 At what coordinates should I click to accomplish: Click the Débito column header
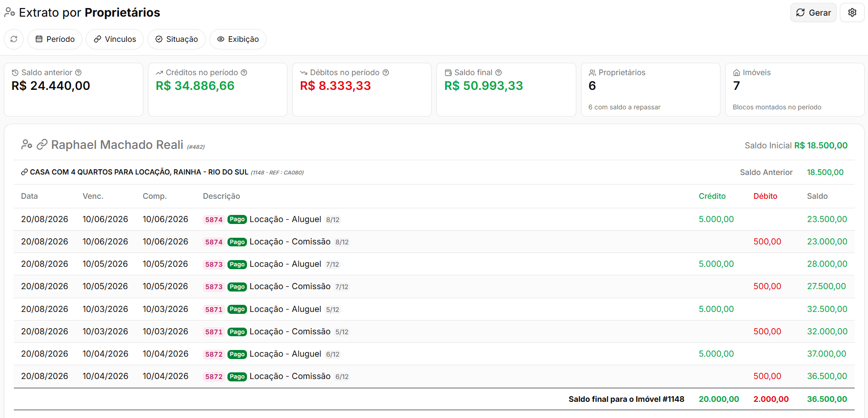tap(765, 196)
